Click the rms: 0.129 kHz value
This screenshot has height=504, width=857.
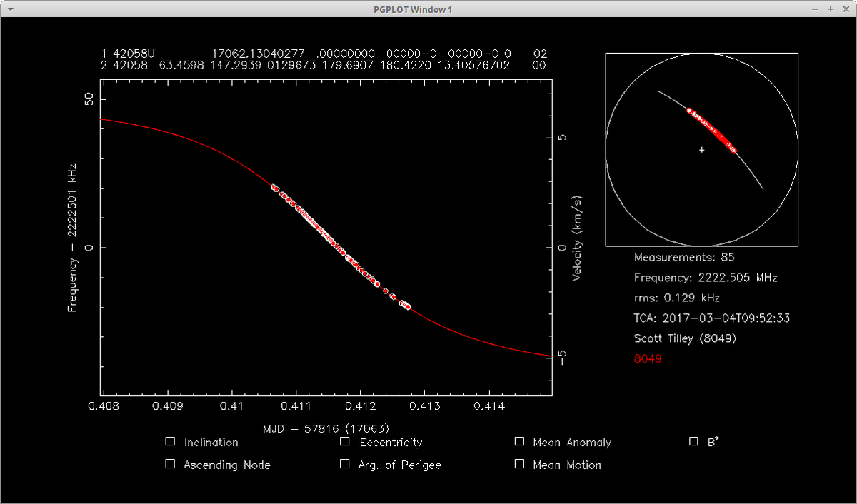(676, 298)
